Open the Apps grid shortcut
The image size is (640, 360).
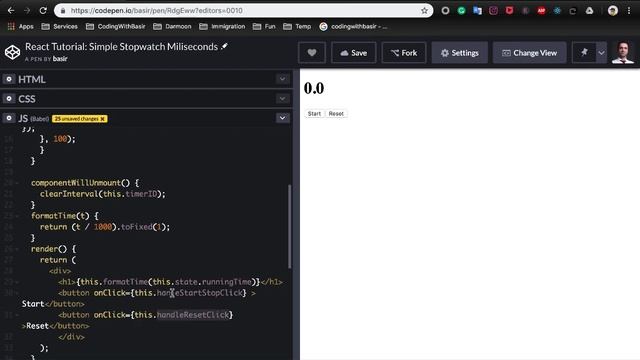pyautogui.click(x=20, y=27)
